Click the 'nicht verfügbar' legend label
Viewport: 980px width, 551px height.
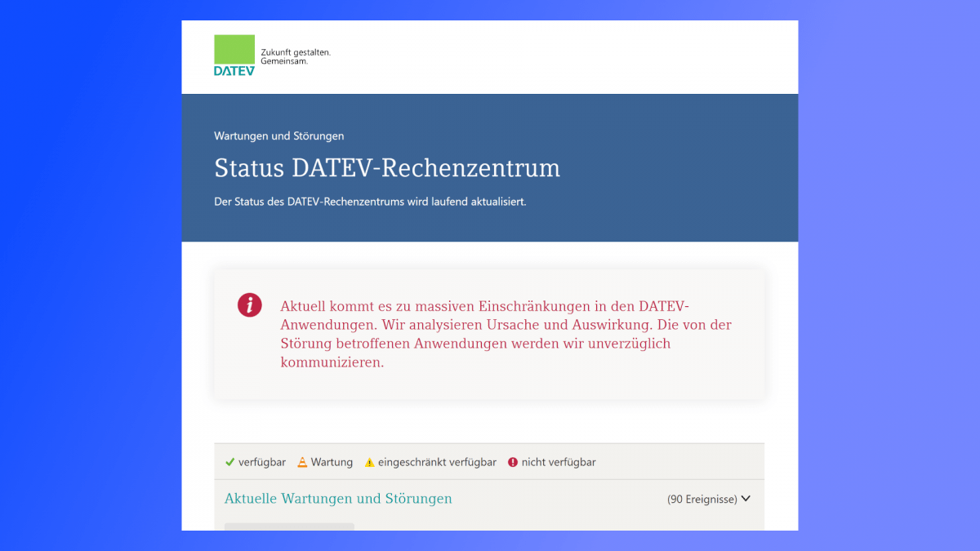559,462
